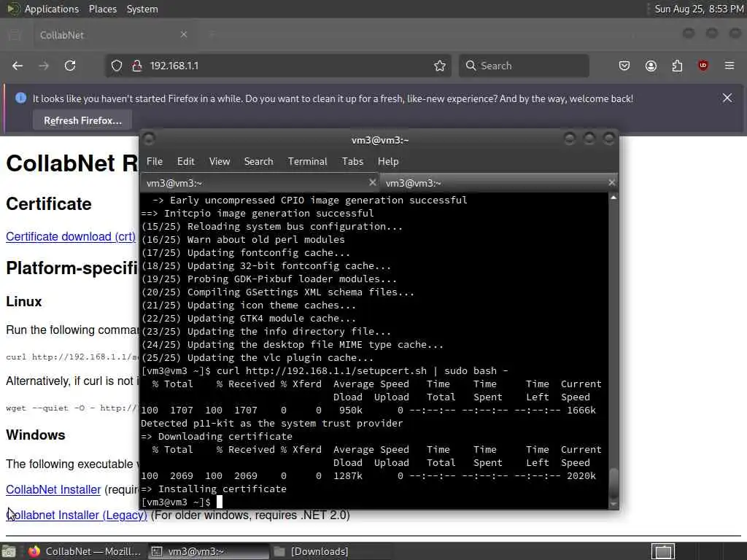This screenshot has width=747, height=560.
Task: Open the Certificate download (crt) link
Action: coord(71,237)
